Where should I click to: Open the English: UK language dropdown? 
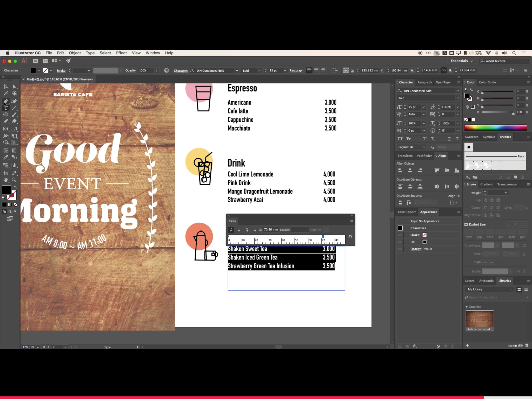pos(412,147)
